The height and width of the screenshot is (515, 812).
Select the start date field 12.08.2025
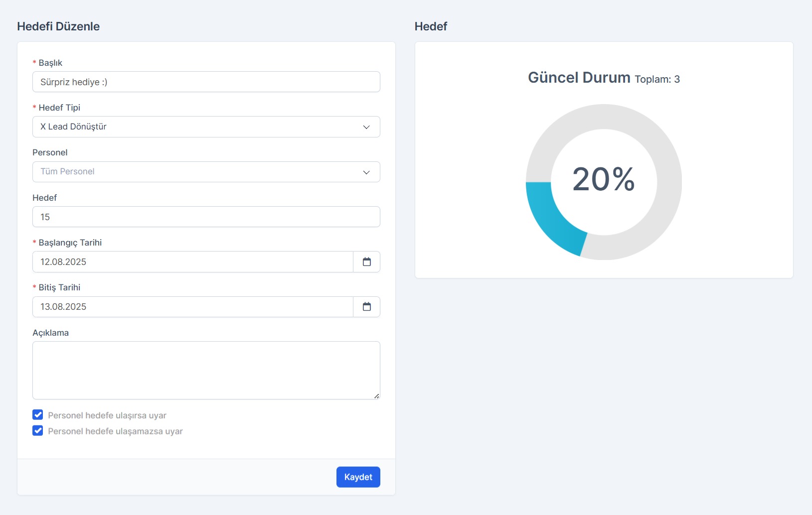[x=192, y=262]
